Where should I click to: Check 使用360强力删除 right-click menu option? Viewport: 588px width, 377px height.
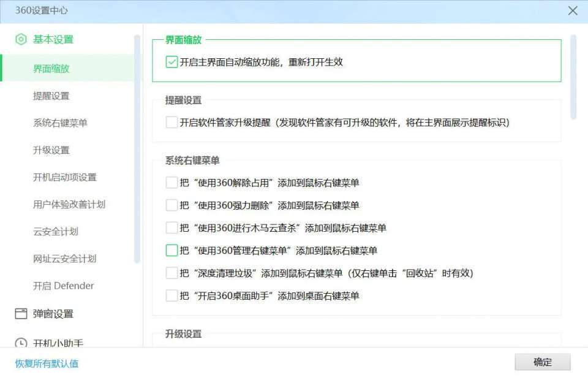[171, 205]
